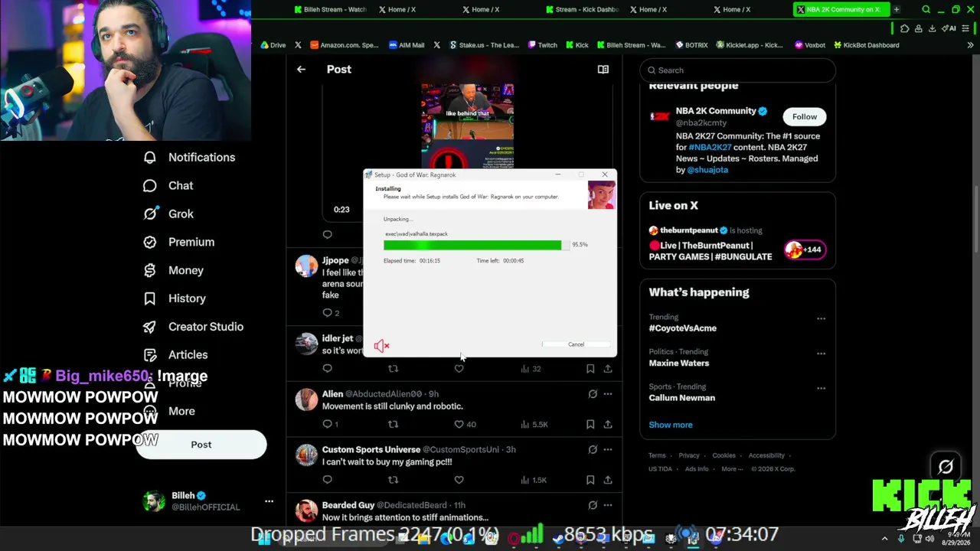Open Grok explain icon on Alien's reply
Viewport: 980px width, 551px height.
tap(593, 394)
